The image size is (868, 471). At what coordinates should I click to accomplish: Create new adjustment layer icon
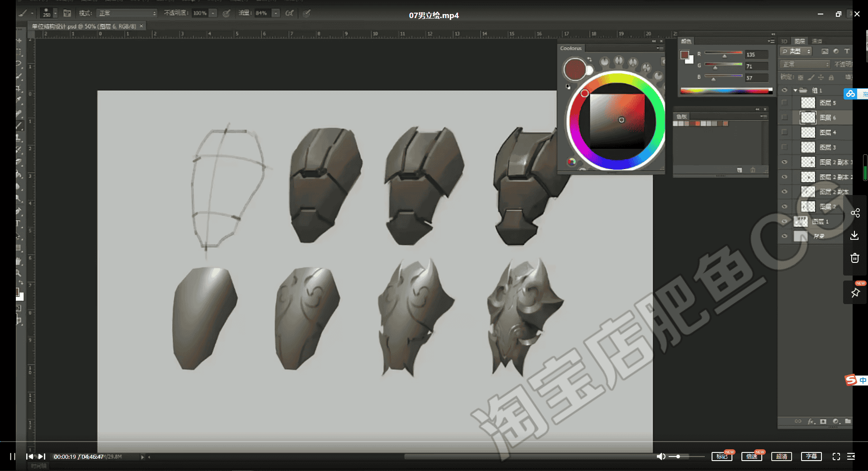(835, 421)
